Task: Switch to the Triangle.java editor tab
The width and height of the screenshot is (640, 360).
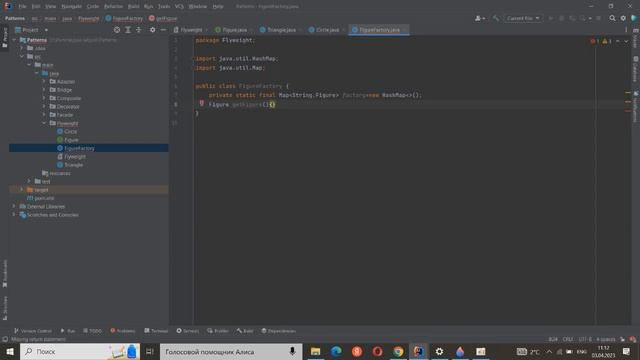Action: (281, 30)
